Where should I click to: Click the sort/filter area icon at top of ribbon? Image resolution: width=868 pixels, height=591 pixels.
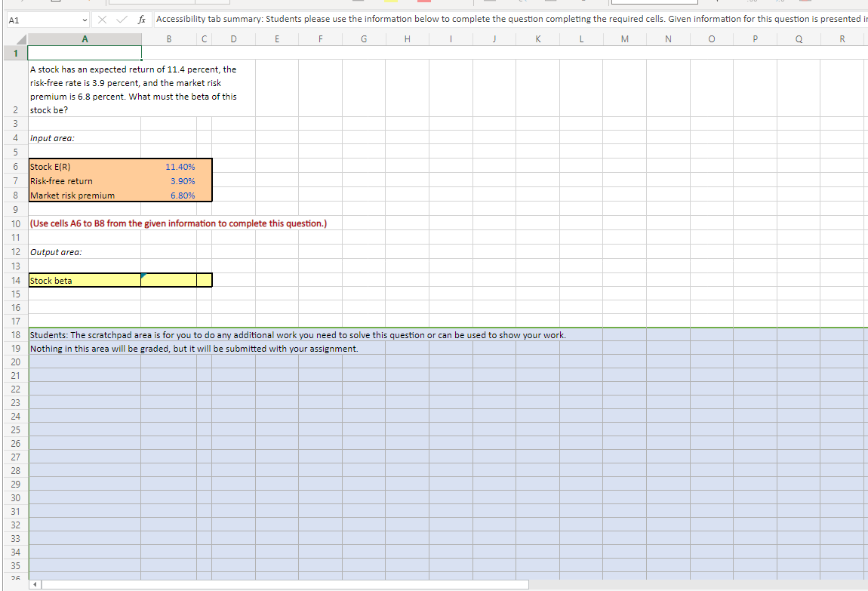522,3
